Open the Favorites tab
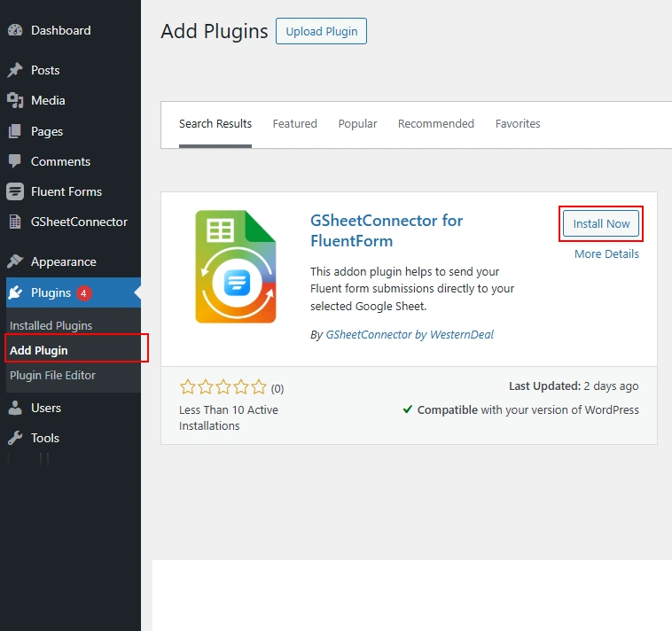Screen dimensions: 672x631 (518, 124)
